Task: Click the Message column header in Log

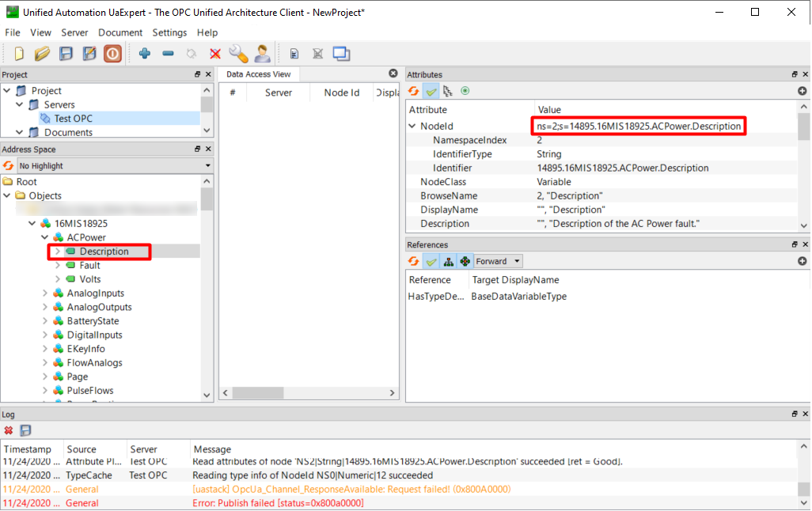Action: coord(212,449)
